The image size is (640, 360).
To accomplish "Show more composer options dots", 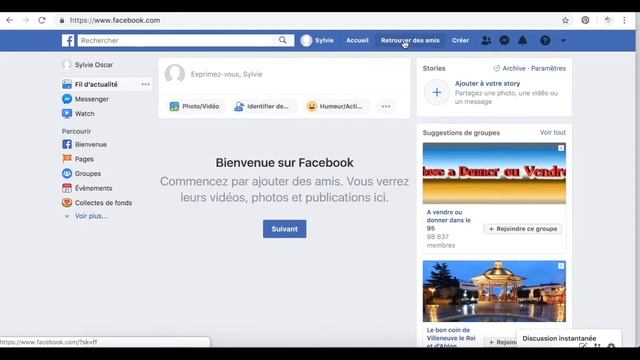I will coord(386,107).
